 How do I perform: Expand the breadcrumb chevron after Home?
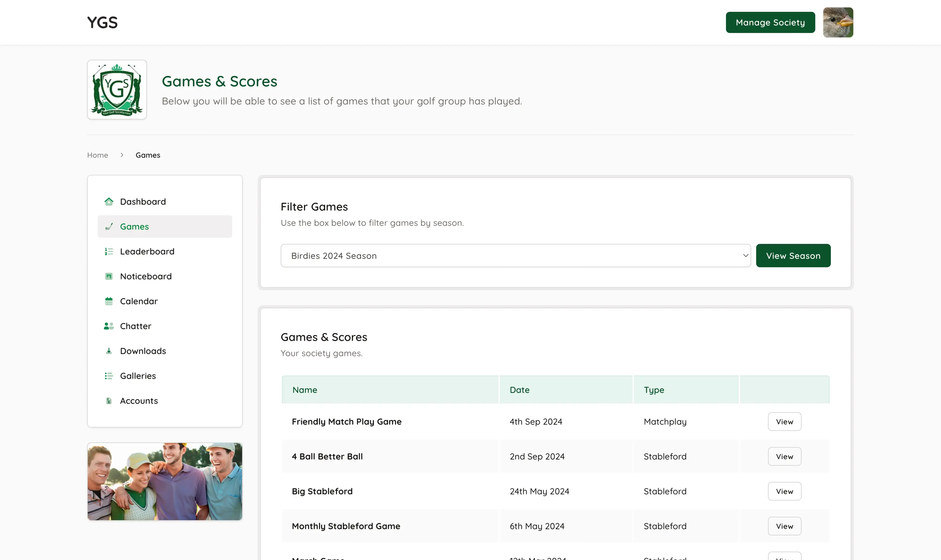(122, 155)
